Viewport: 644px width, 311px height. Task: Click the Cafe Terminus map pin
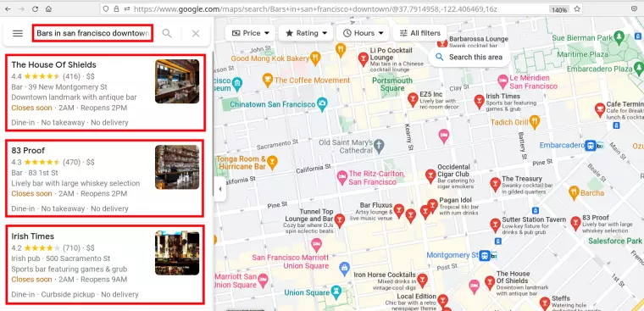[x=600, y=109]
